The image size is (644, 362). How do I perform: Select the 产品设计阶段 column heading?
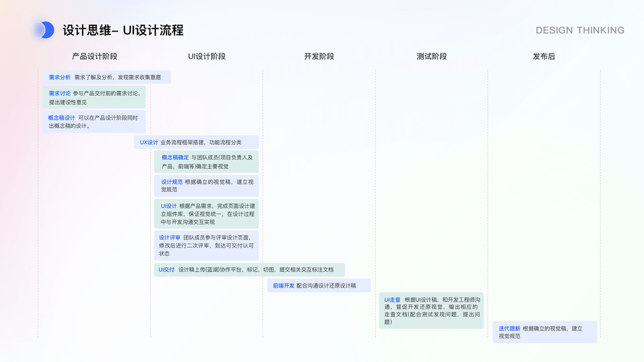tap(95, 56)
